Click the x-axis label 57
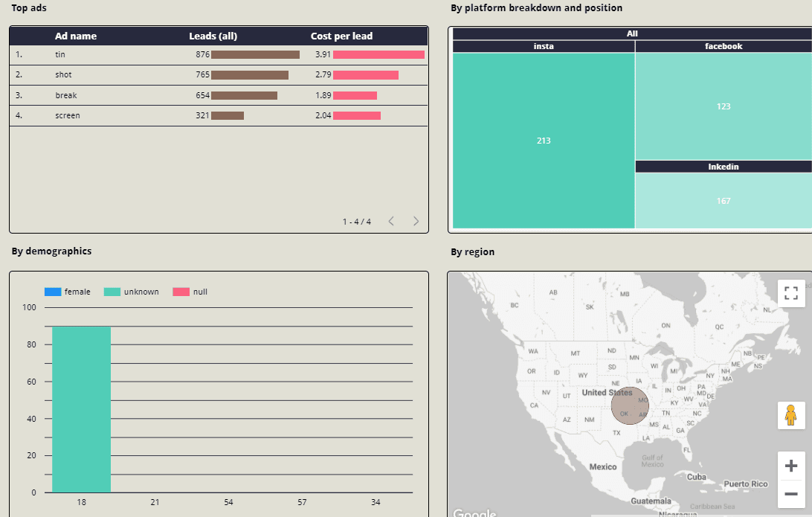 pos(302,502)
